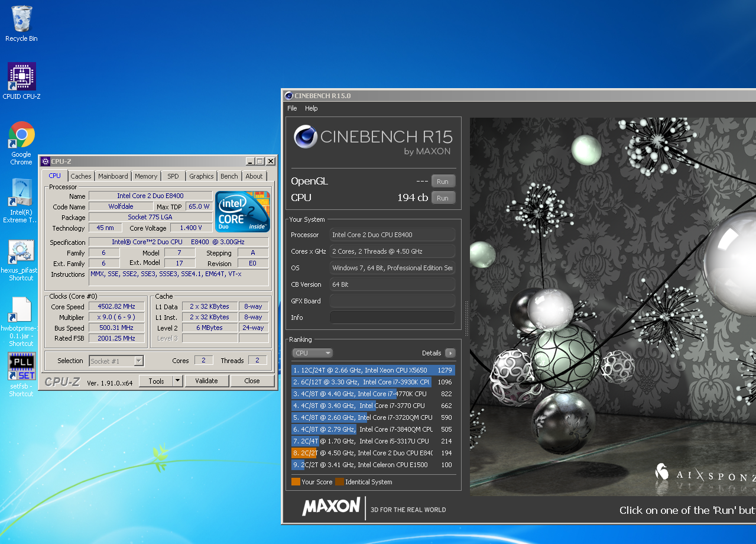Click the Max TDP value 65.0 W
This screenshot has width=756, height=544.
(x=199, y=206)
